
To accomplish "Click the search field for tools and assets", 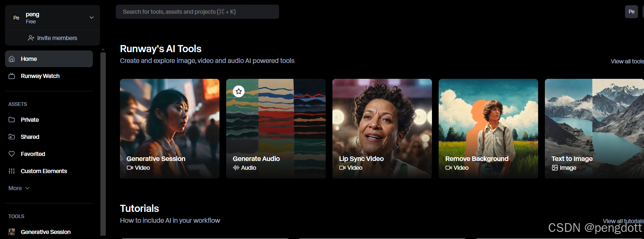I will pyautogui.click(x=197, y=12).
